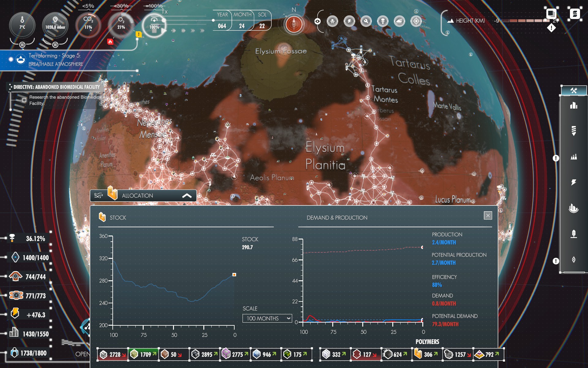Select the green-highlighted resource showing 1709
This screenshot has width=588, height=368.
click(143, 354)
